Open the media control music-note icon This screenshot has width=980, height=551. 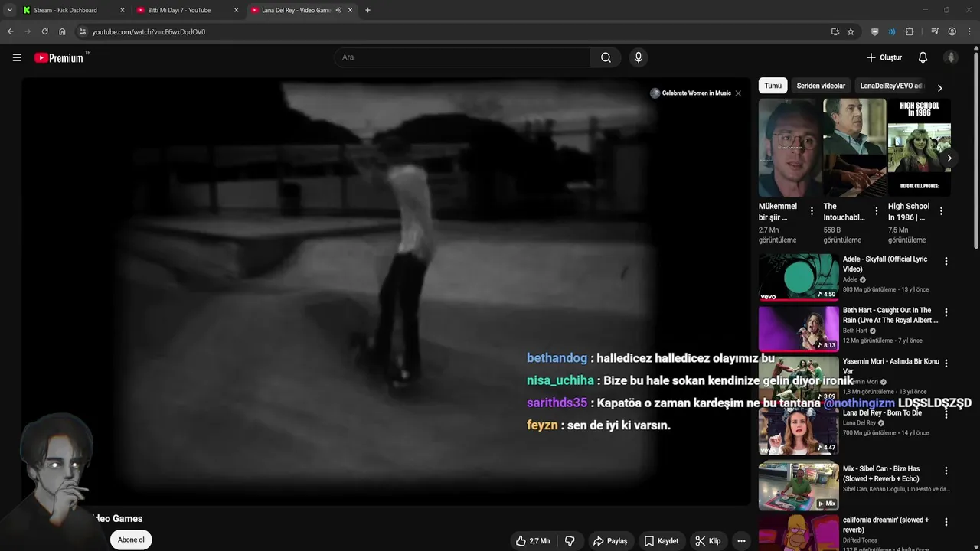[x=935, y=31]
